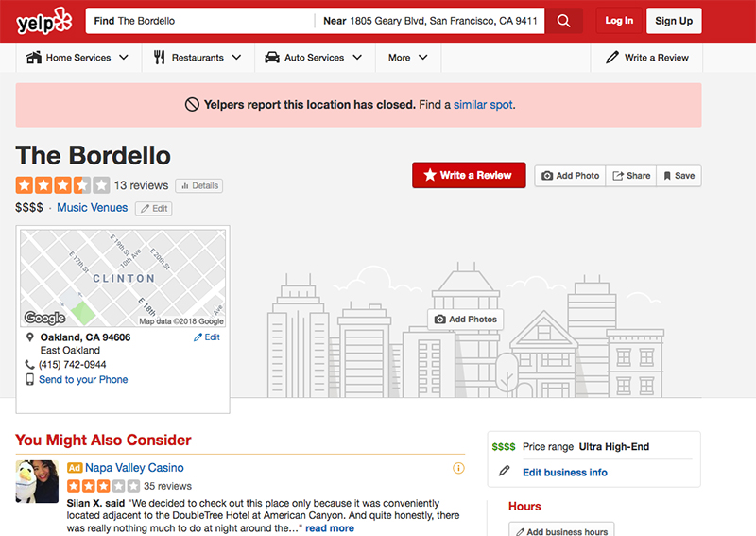Image resolution: width=756 pixels, height=536 pixels.
Task: Click the Find search field
Action: point(200,21)
